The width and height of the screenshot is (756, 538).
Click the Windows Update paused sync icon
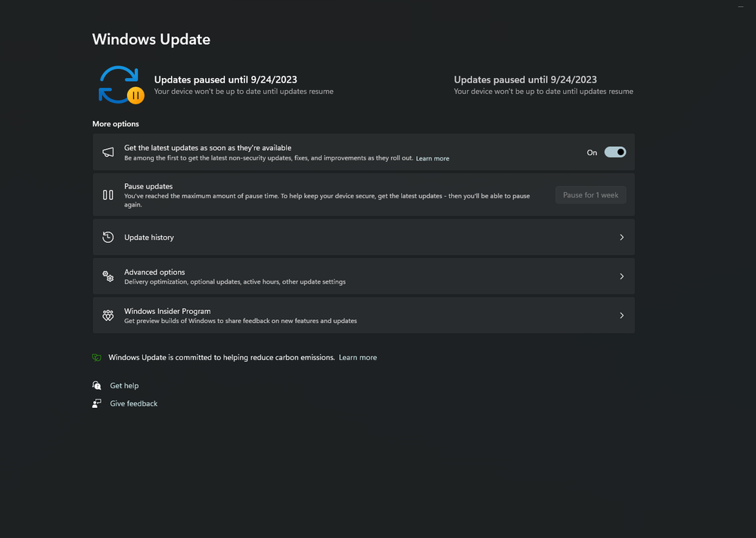pyautogui.click(x=120, y=85)
